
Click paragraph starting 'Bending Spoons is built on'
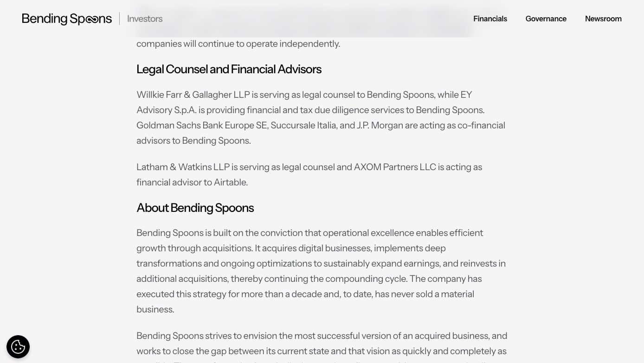pyautogui.click(x=321, y=271)
